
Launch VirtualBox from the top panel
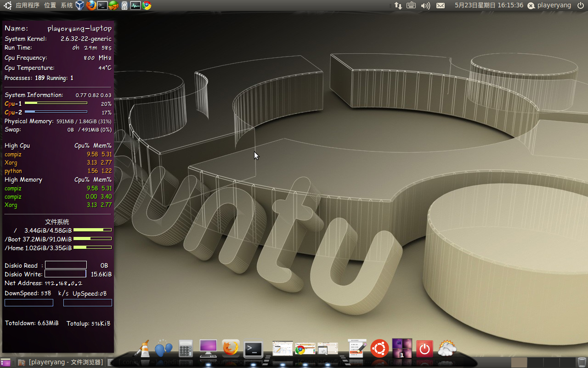coord(80,6)
